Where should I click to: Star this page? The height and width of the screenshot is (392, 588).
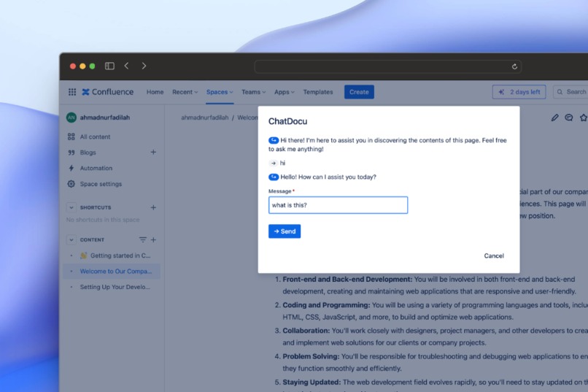tap(584, 118)
